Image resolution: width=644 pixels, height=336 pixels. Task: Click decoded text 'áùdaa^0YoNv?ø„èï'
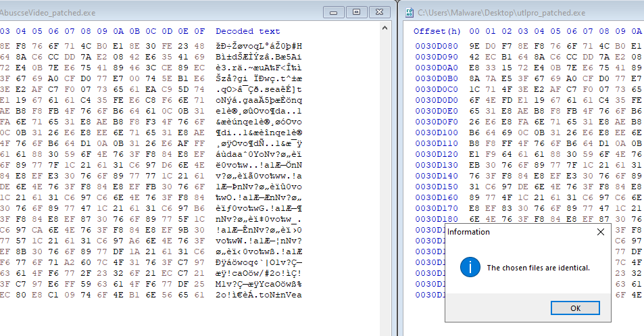click(x=259, y=154)
